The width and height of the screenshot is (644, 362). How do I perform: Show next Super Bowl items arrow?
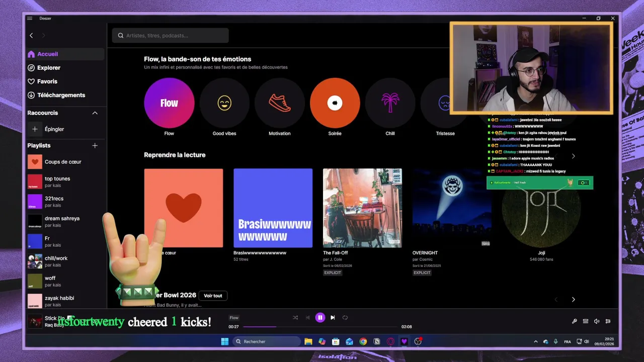click(x=573, y=299)
